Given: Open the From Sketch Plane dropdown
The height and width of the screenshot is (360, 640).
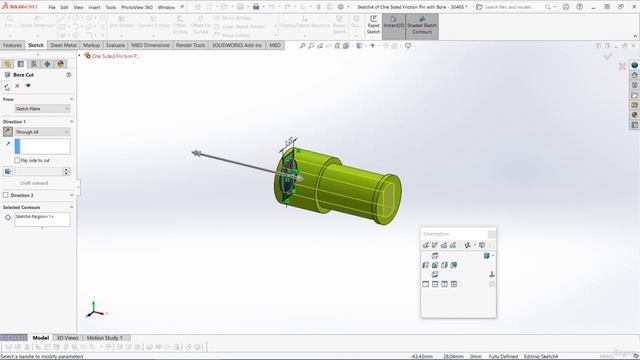Looking at the screenshot, I should (x=42, y=109).
